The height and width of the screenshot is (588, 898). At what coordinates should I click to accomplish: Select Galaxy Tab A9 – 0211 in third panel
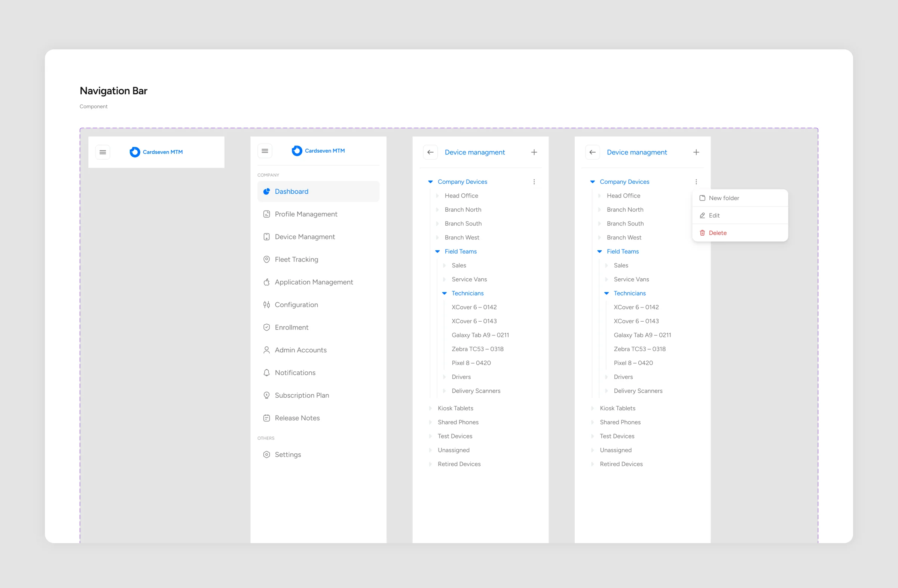[480, 335]
